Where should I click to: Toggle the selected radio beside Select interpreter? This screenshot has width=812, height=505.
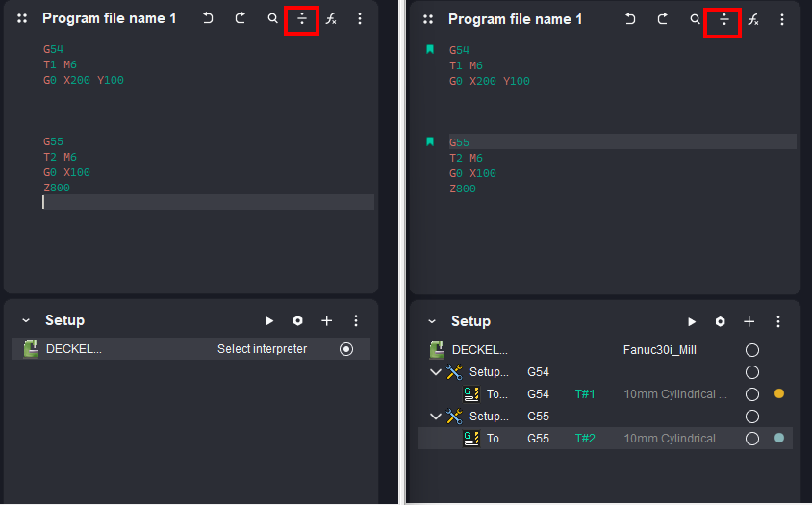pos(346,349)
